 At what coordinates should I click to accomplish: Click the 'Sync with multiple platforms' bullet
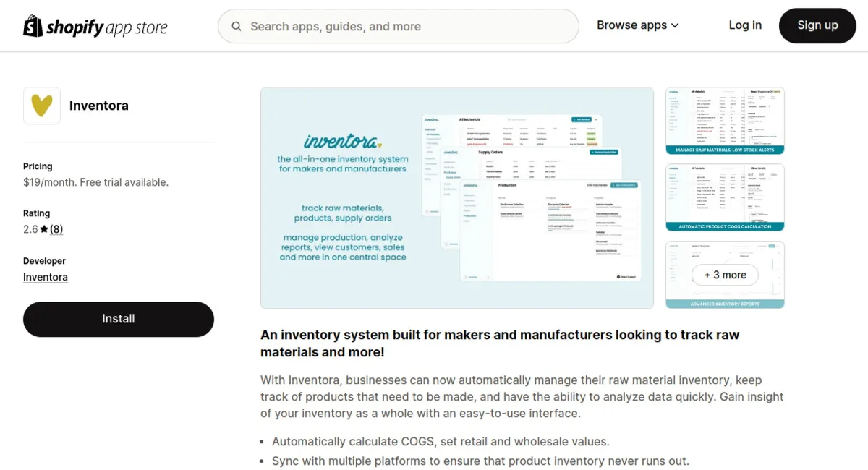pyautogui.click(x=480, y=461)
